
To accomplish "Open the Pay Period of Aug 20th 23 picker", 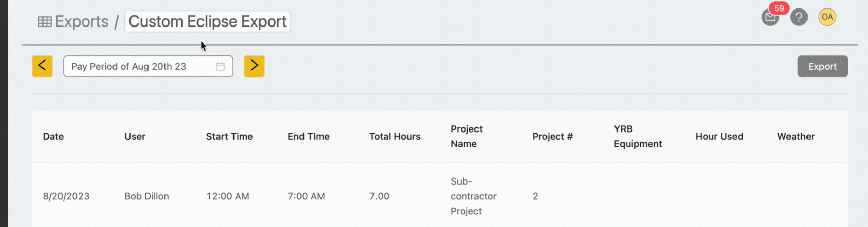I will pos(148,66).
